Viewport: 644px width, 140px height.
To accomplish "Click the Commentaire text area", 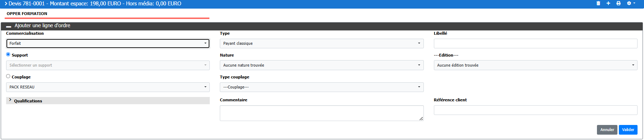I will 322,113.
